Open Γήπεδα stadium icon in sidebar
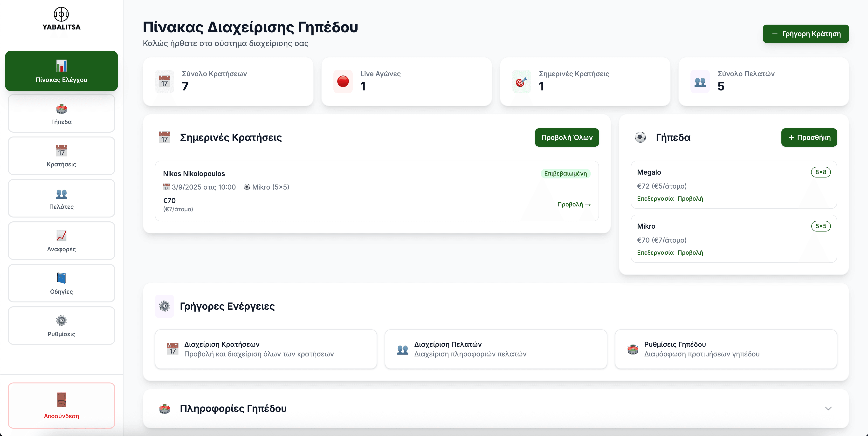The height and width of the screenshot is (436, 868). (x=61, y=109)
